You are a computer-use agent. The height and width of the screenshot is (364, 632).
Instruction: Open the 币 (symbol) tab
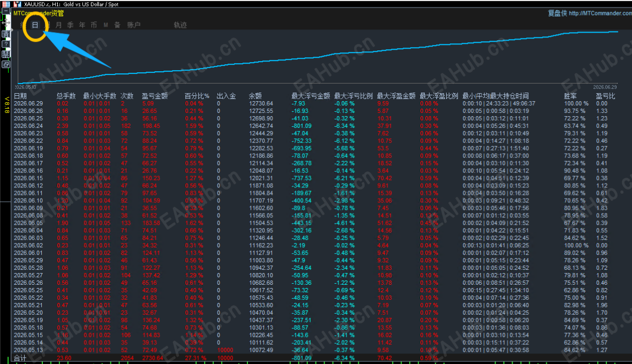(94, 25)
